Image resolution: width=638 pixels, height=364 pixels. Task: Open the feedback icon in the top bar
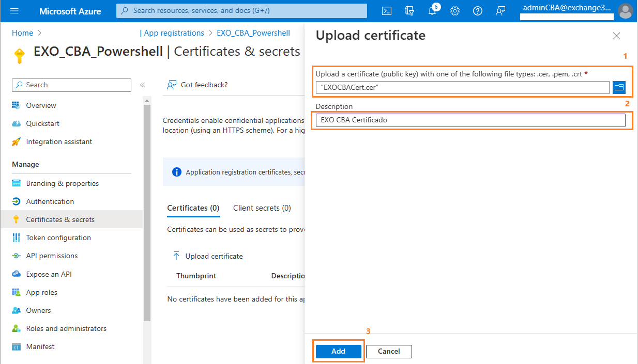[x=500, y=11]
